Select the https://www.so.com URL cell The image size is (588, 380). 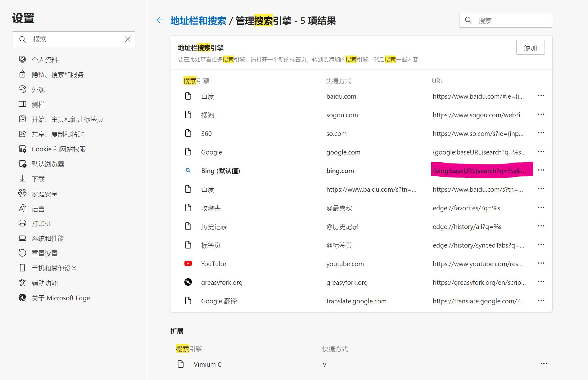point(478,134)
